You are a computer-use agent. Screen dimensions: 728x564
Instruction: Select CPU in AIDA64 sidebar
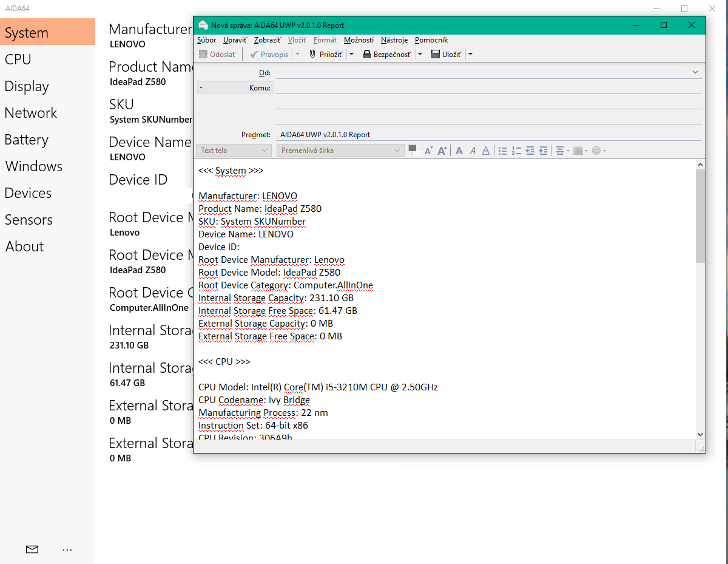coord(47,59)
